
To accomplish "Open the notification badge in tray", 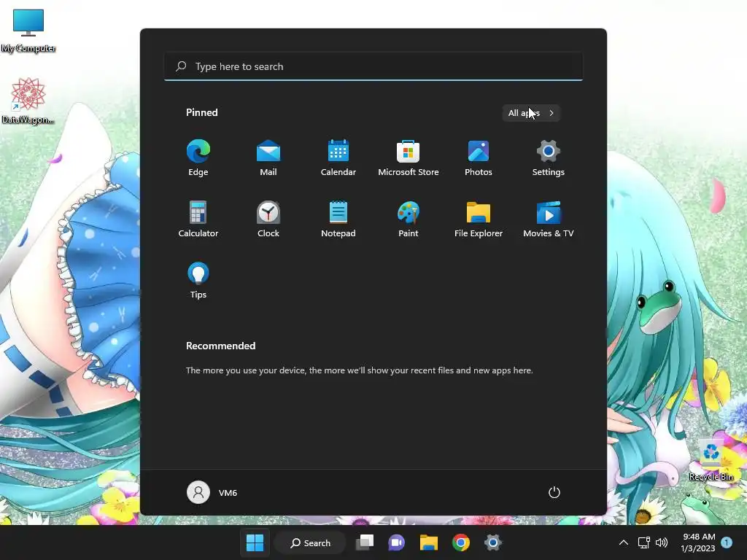I will (x=727, y=542).
